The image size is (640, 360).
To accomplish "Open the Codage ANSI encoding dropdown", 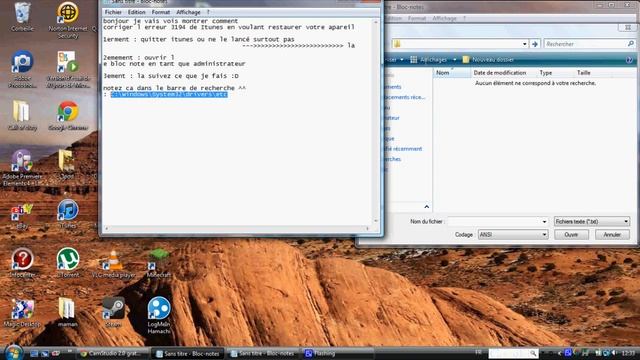I will point(513,235).
